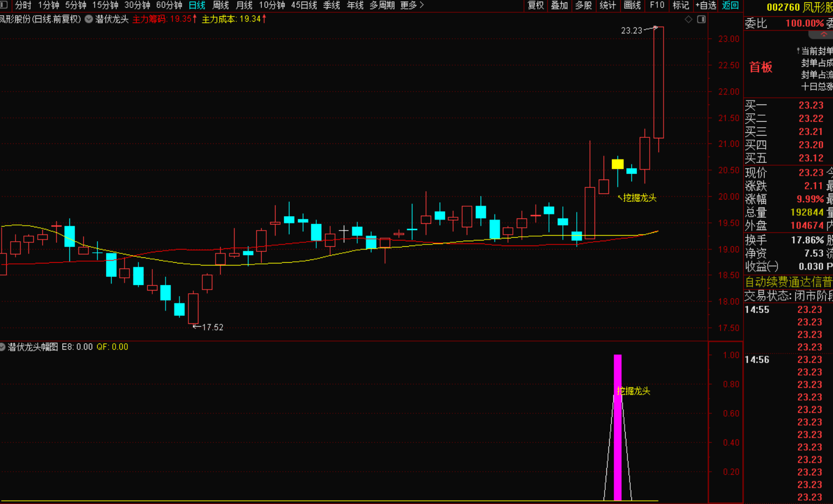Select the 60分钟 chart period
The height and width of the screenshot is (504, 833).
(169, 5)
